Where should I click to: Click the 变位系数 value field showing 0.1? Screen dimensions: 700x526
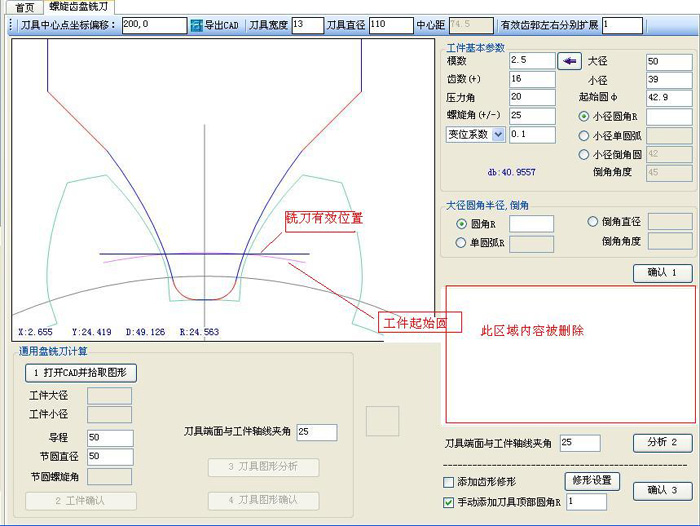[532, 135]
